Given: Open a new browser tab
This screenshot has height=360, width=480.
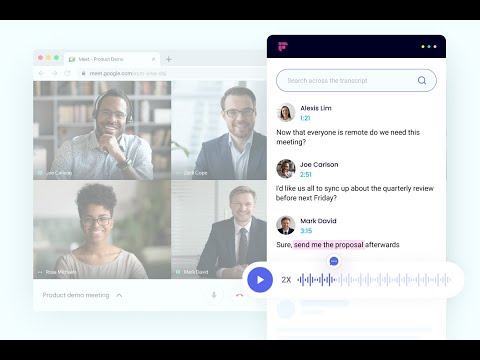Looking at the screenshot, I should [169, 59].
